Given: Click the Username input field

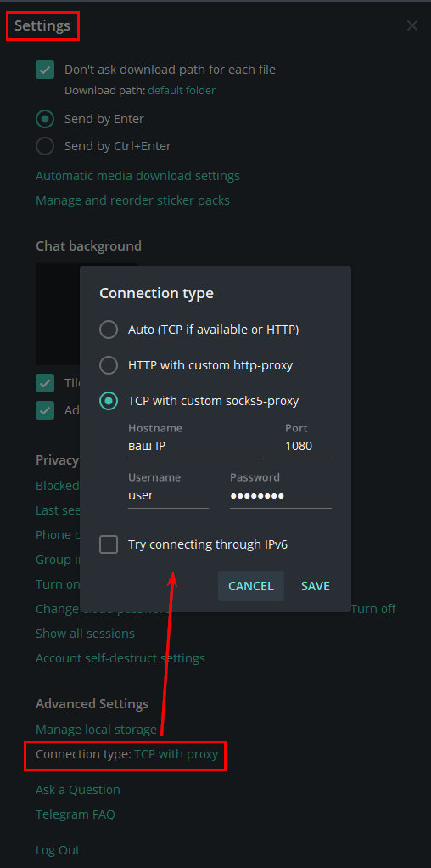Looking at the screenshot, I should [168, 495].
